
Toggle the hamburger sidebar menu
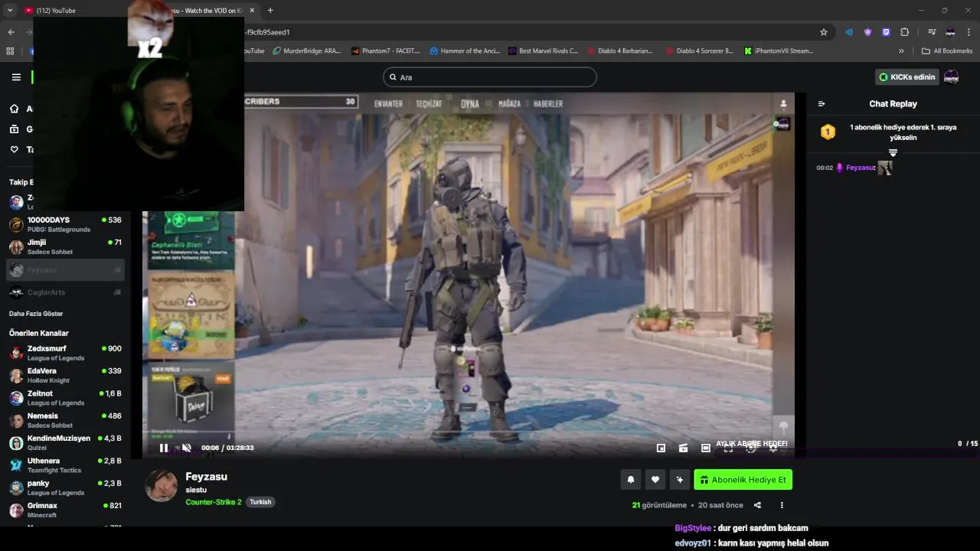[16, 77]
